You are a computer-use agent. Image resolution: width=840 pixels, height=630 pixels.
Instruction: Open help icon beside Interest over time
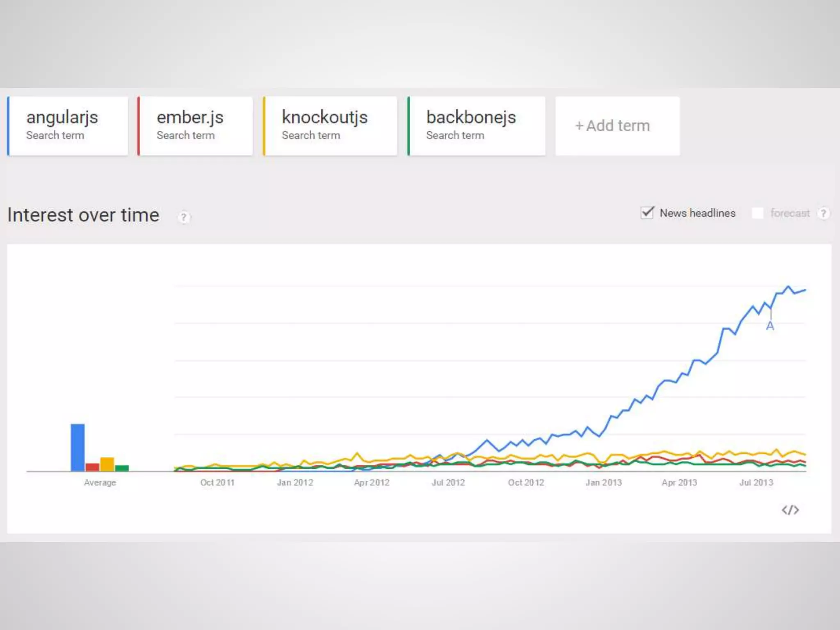coord(183,217)
